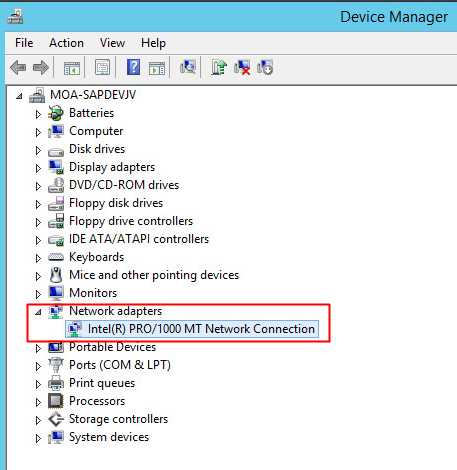Click Uninstall device icon with red X
Image resolution: width=457 pixels, height=470 pixels.
pyautogui.click(x=242, y=67)
